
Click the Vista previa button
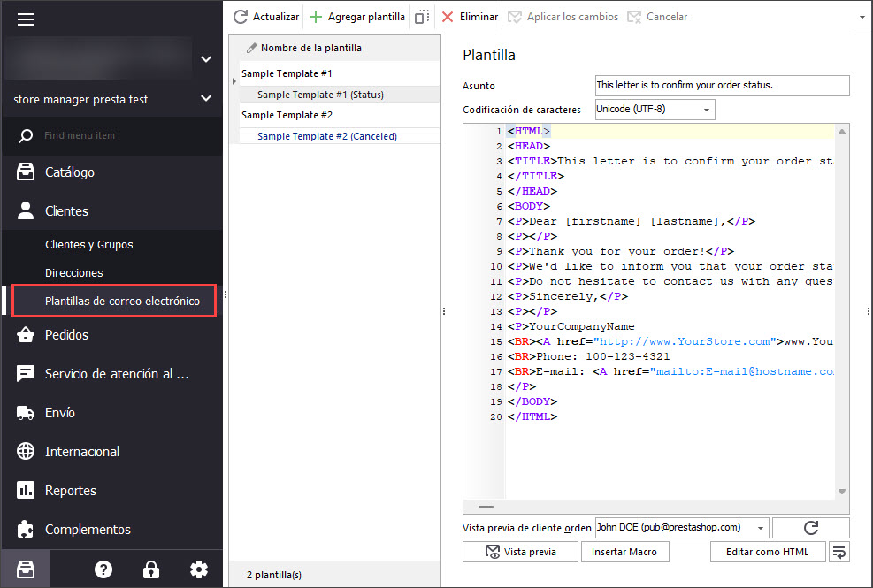coord(521,552)
